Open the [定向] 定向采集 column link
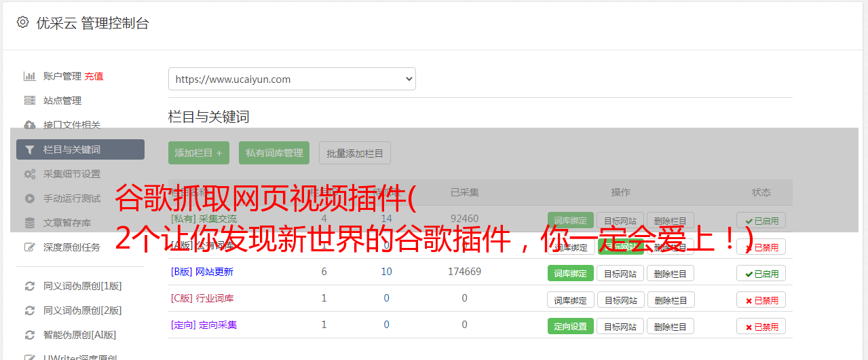 pyautogui.click(x=204, y=325)
